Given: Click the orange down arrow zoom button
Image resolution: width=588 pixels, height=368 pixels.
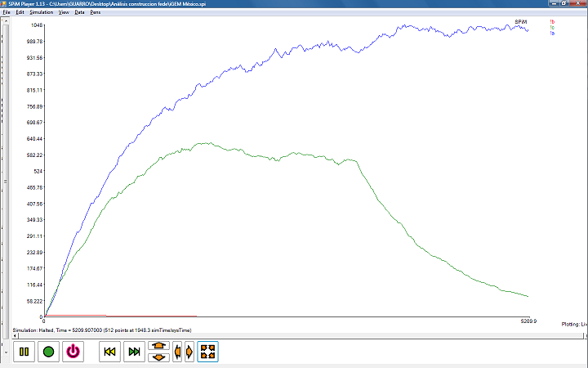Looking at the screenshot, I should click(158, 357).
